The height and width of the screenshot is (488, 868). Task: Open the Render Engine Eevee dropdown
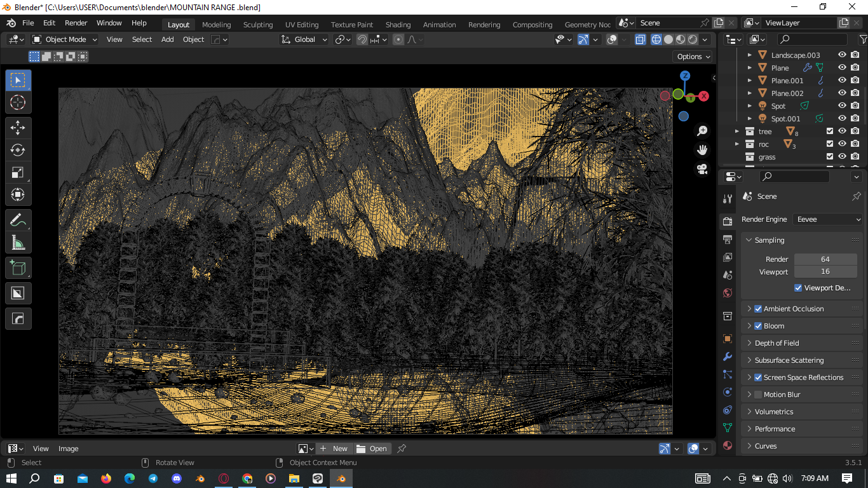click(828, 219)
